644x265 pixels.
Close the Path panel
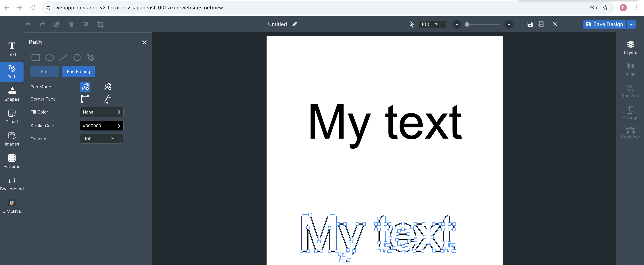[144, 42]
